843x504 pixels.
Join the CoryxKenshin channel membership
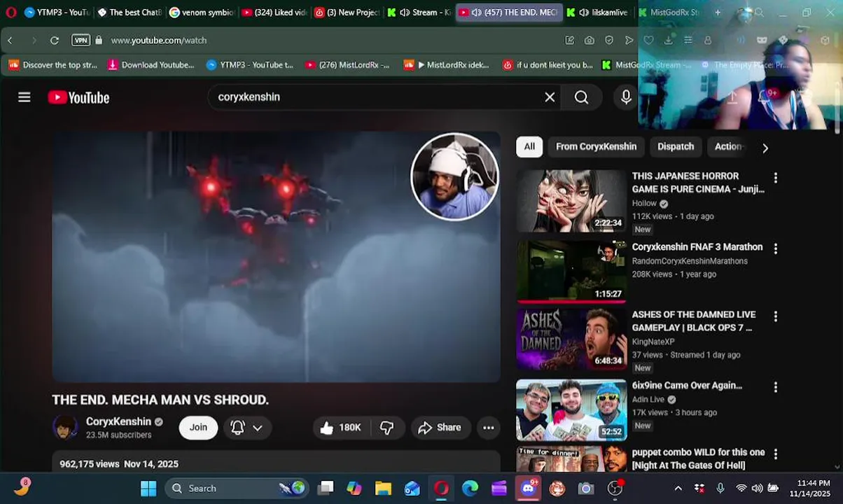coord(198,428)
